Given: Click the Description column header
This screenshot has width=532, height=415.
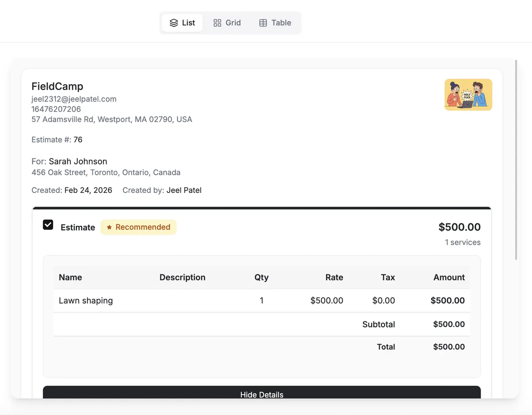Looking at the screenshot, I should tap(182, 278).
